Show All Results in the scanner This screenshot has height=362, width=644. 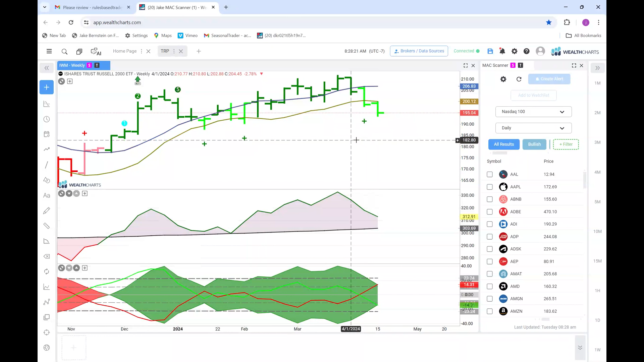[x=504, y=144]
